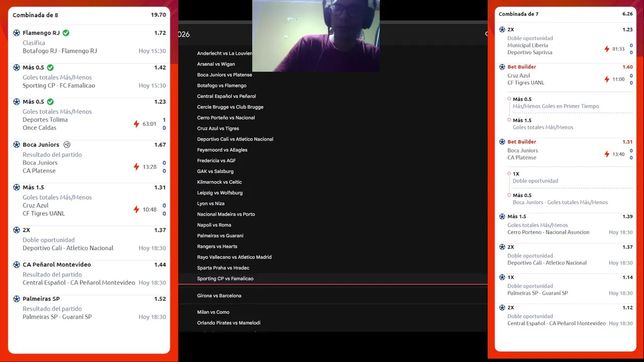
Task: Open Milan vs Como match
Action: tap(213, 312)
